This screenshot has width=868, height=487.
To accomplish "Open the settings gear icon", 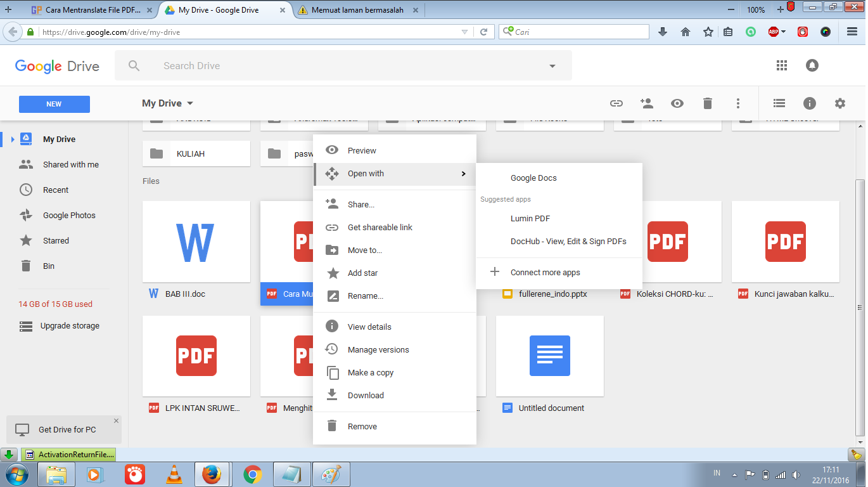I will click(x=840, y=103).
